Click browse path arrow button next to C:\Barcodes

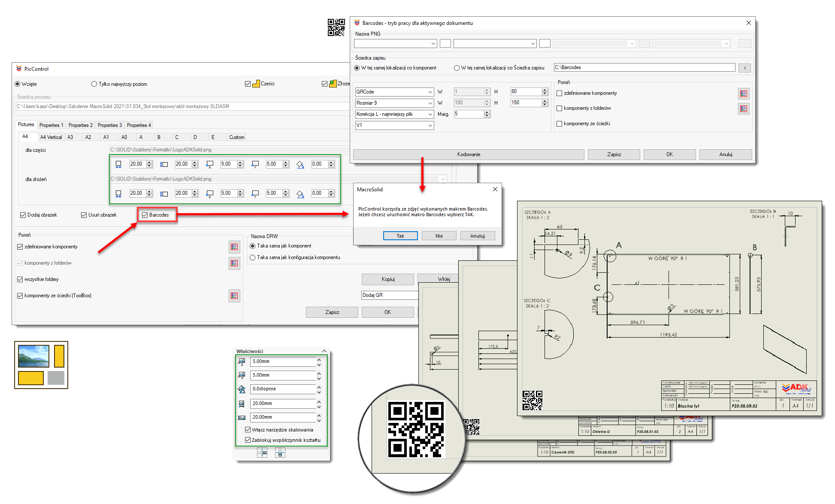[x=744, y=68]
